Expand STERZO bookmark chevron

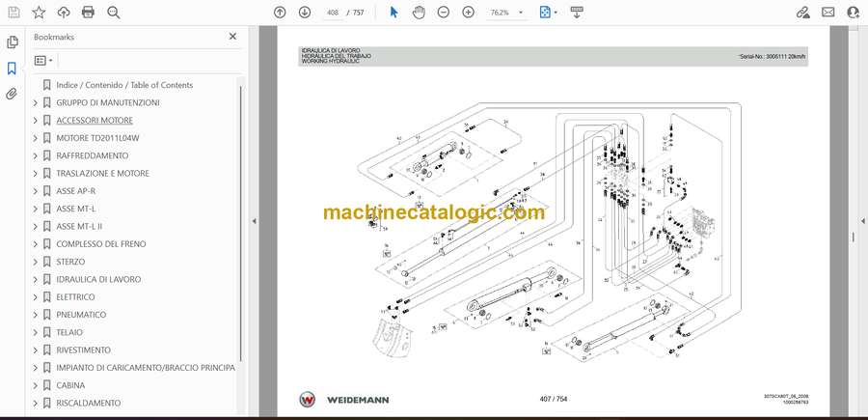coord(36,262)
